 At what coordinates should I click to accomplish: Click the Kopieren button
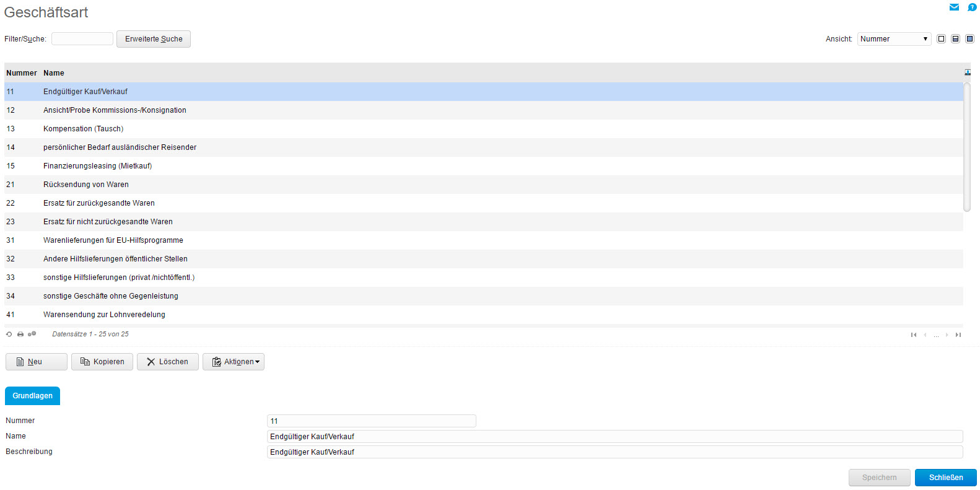(102, 362)
